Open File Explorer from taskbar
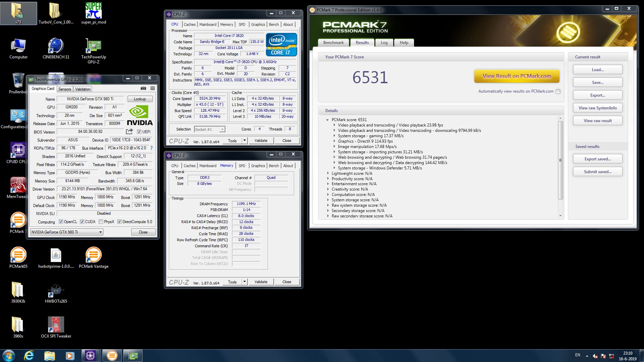The height and width of the screenshot is (362, 644). tap(49, 356)
